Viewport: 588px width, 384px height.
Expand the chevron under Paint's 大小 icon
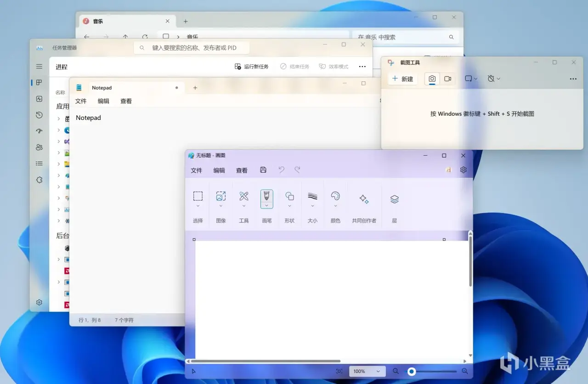[x=312, y=206]
